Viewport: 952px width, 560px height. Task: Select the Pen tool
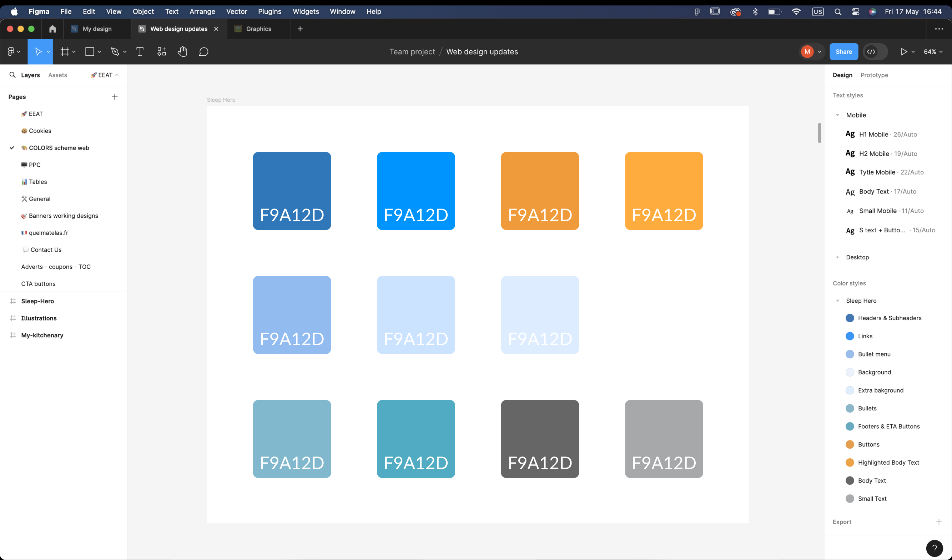(x=115, y=52)
